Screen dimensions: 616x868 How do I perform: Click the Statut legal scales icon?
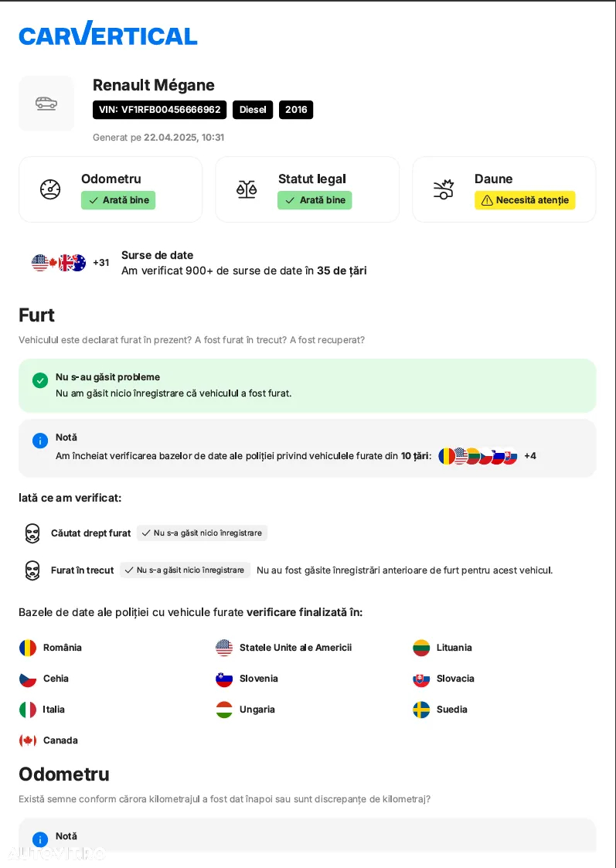[247, 189]
